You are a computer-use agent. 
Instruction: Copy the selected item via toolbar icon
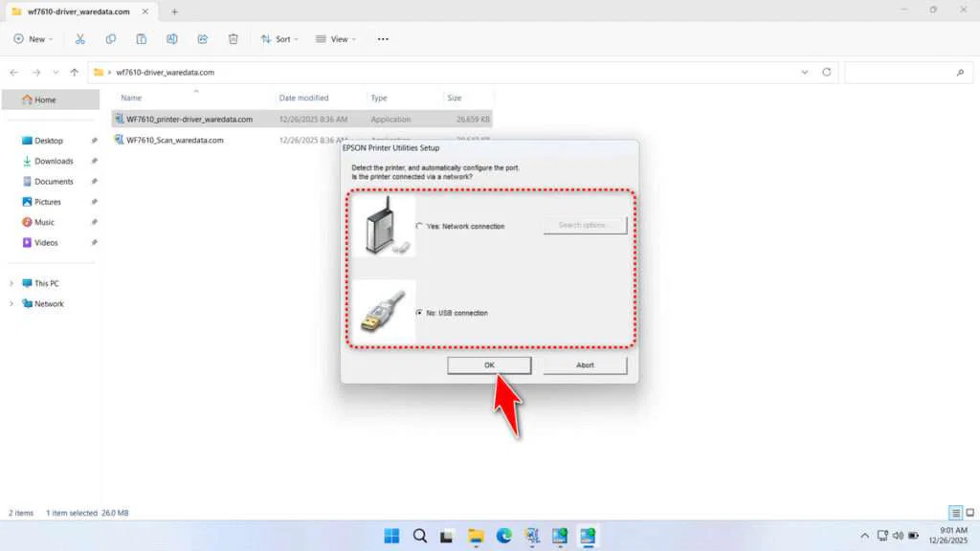click(x=111, y=39)
